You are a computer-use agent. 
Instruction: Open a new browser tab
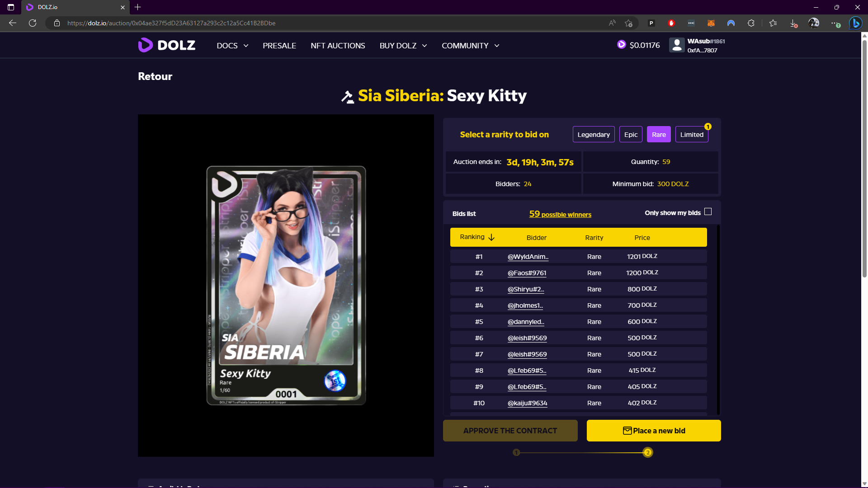pyautogui.click(x=138, y=7)
